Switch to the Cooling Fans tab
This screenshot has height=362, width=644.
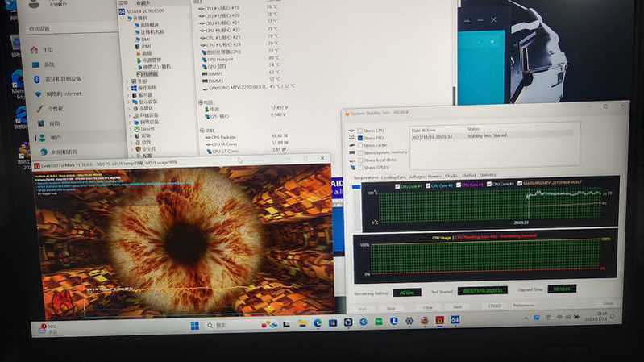[393, 177]
